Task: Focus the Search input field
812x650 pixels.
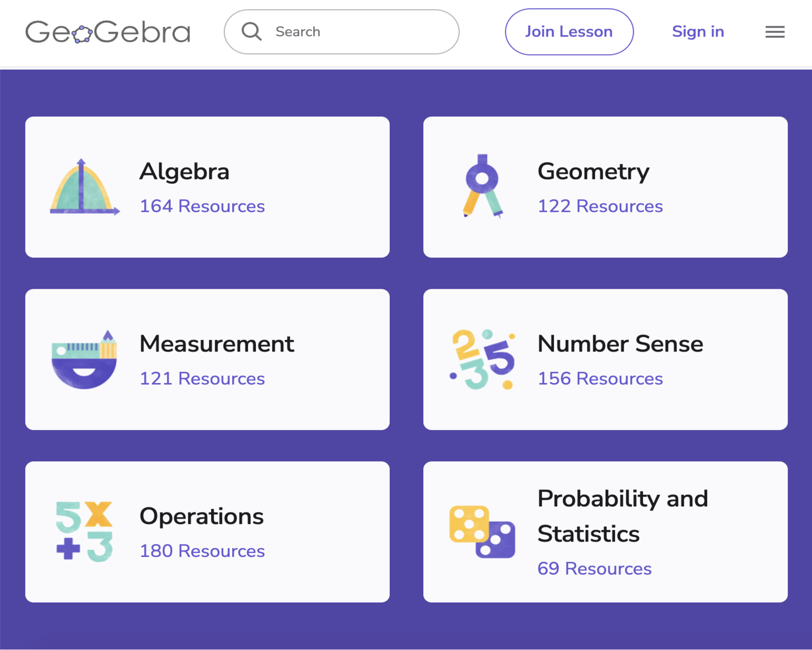Action: (x=342, y=31)
